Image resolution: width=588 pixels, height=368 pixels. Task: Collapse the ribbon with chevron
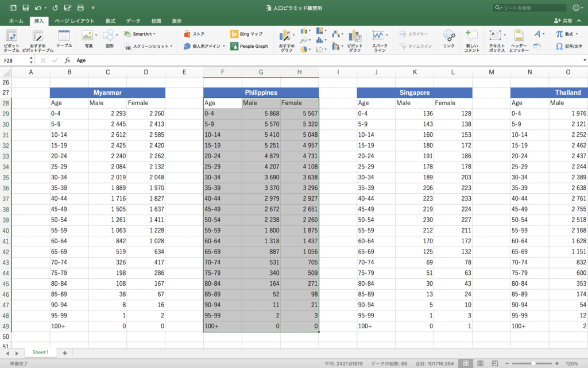click(579, 21)
